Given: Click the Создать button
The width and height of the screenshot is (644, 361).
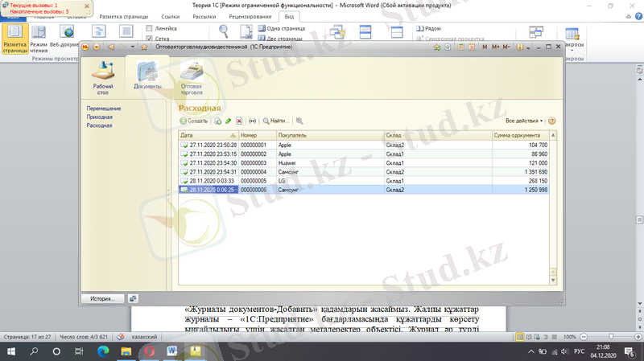Looking at the screenshot, I should pyautogui.click(x=194, y=121).
